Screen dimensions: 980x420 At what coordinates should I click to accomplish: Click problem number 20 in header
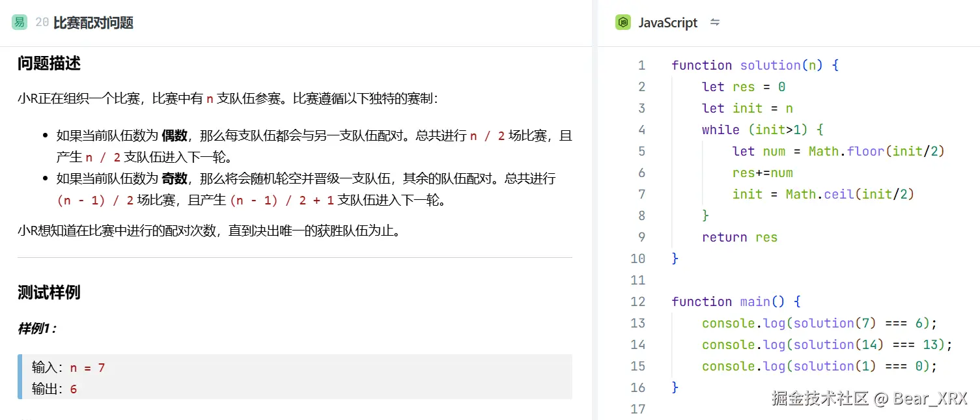(x=42, y=23)
